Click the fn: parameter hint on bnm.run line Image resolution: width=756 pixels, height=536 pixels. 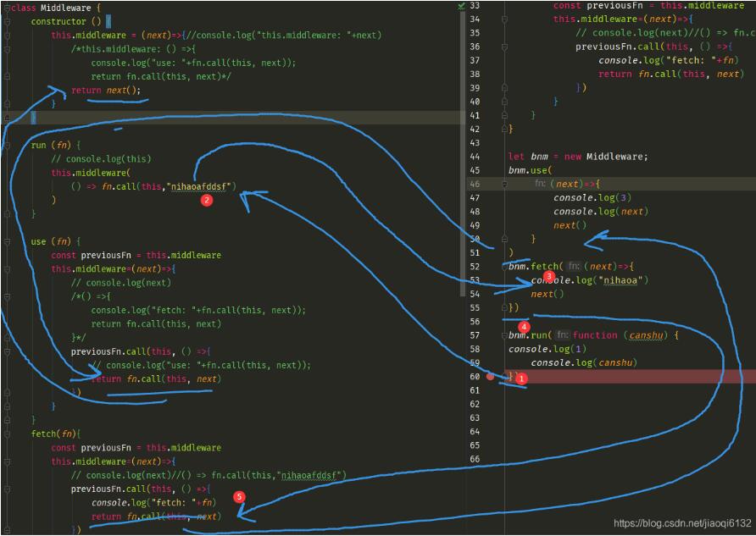562,334
